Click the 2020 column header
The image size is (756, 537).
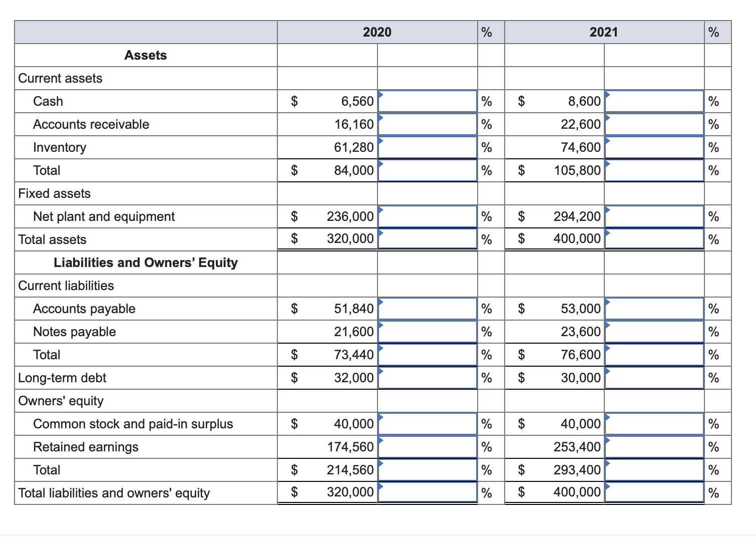coord(377,32)
